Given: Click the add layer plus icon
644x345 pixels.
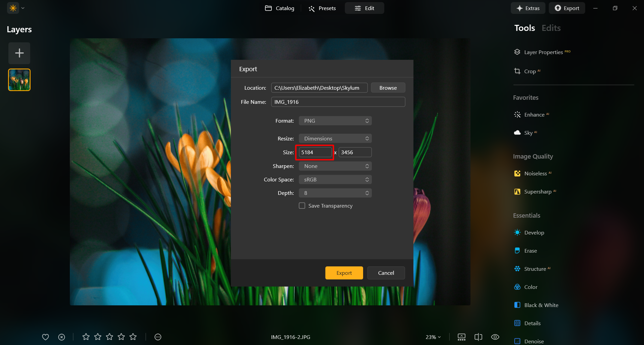Looking at the screenshot, I should (19, 53).
